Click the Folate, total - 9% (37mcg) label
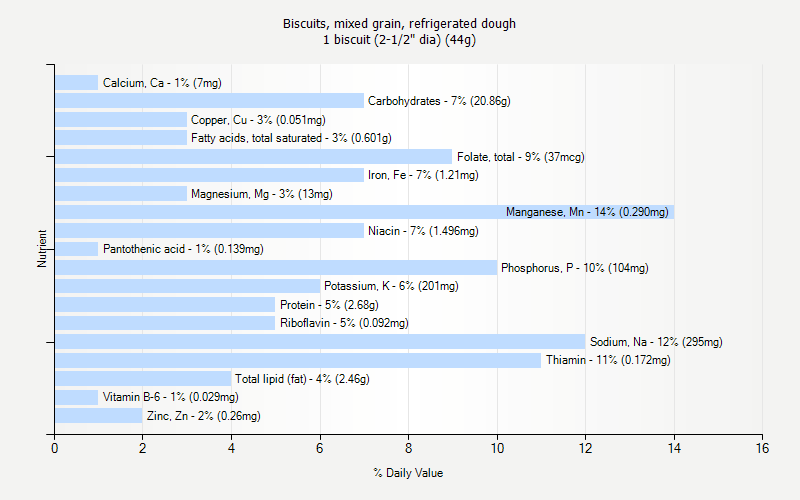 [x=520, y=157]
